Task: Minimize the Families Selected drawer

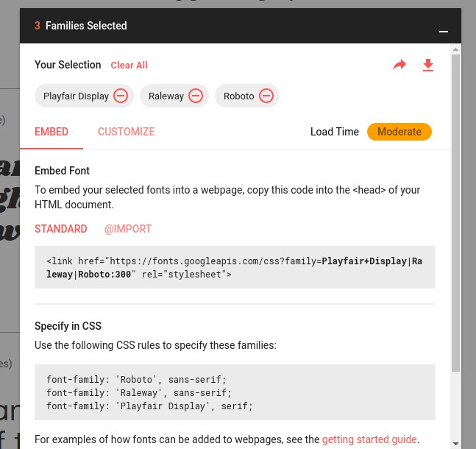Action: tap(444, 32)
